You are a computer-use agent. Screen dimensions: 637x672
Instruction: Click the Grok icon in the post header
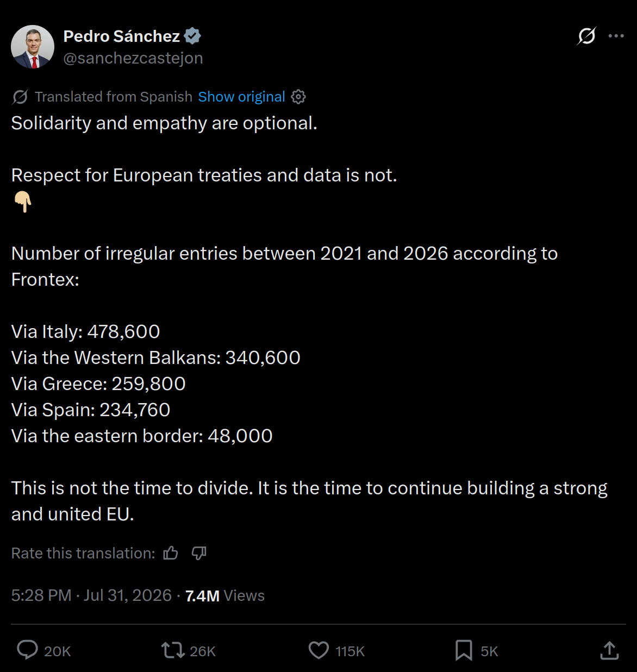[x=586, y=36]
